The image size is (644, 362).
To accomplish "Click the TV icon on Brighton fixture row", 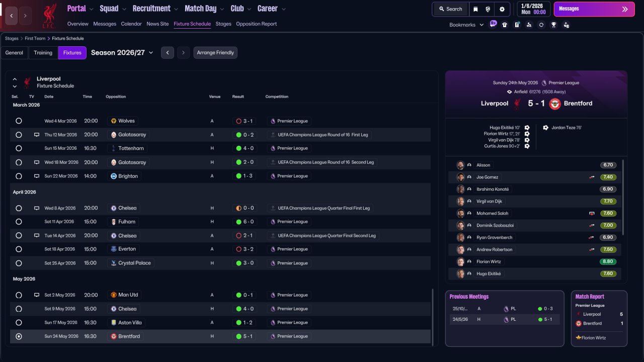I will coord(37,176).
